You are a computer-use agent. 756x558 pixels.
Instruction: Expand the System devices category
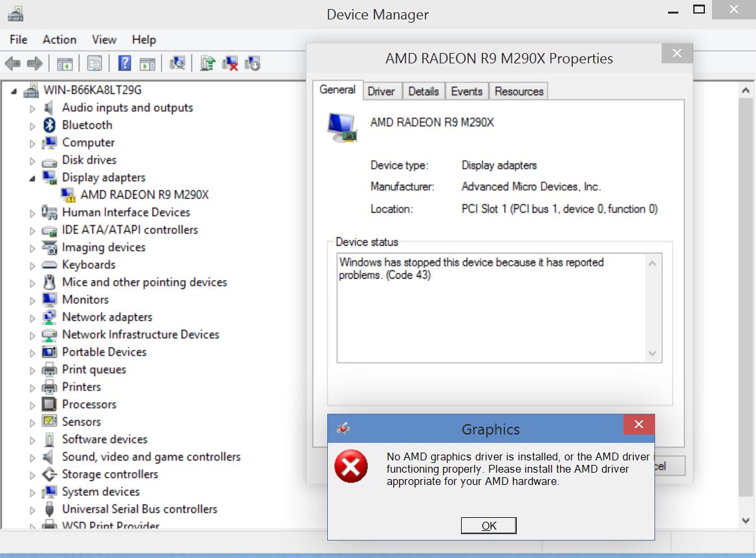32,493
